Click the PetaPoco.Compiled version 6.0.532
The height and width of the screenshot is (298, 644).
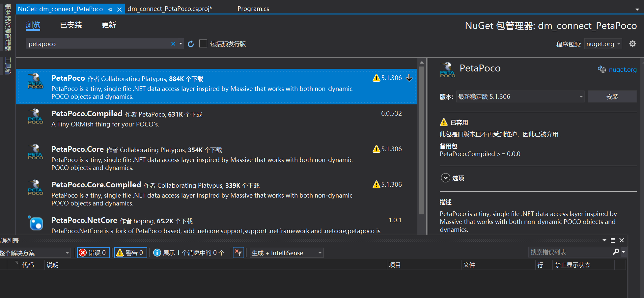[391, 113]
